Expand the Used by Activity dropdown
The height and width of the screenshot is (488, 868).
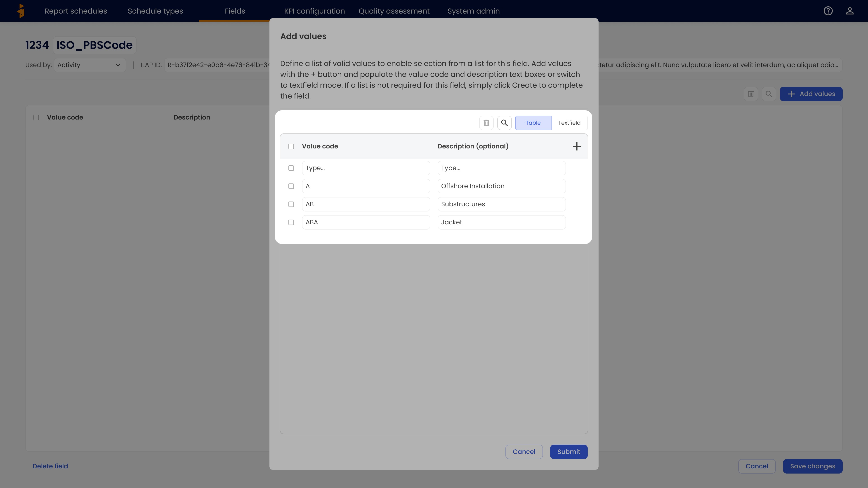[x=89, y=65]
